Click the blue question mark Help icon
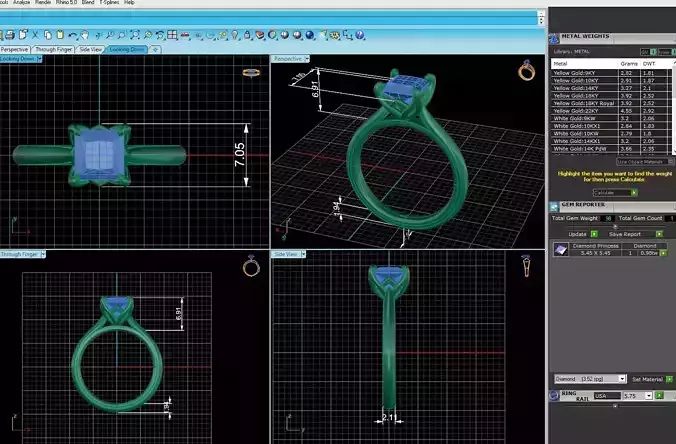The width and height of the screenshot is (676, 444). tap(360, 35)
